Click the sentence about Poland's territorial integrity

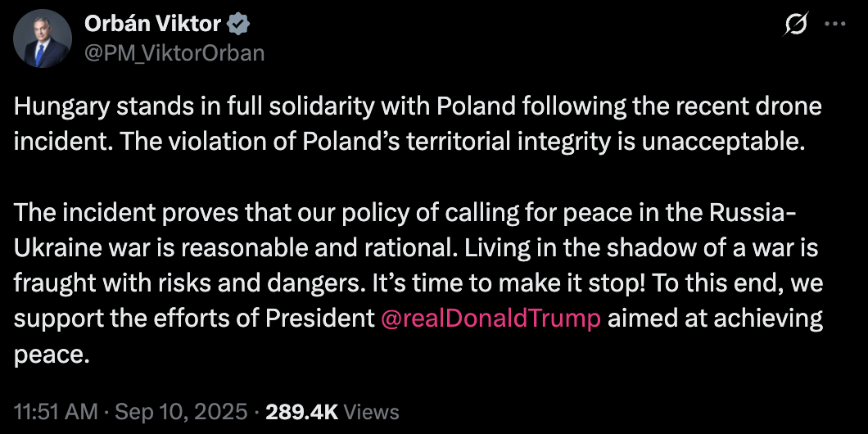point(459,138)
